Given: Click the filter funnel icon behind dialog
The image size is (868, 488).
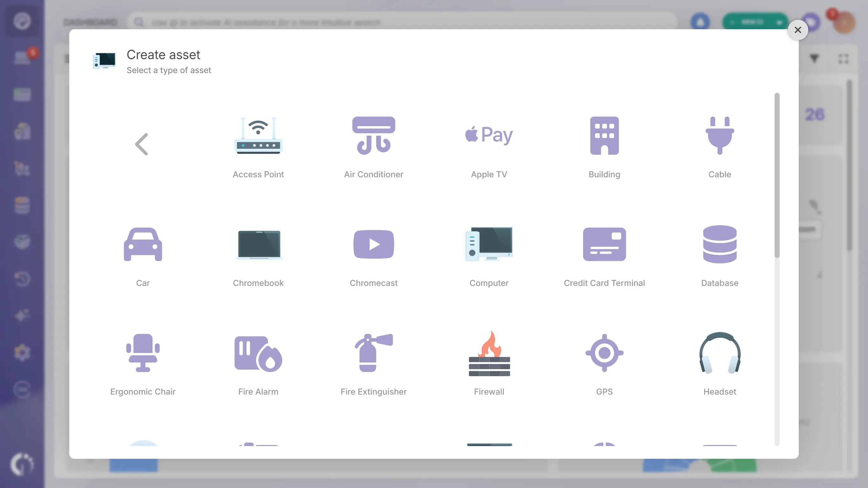Looking at the screenshot, I should [814, 59].
